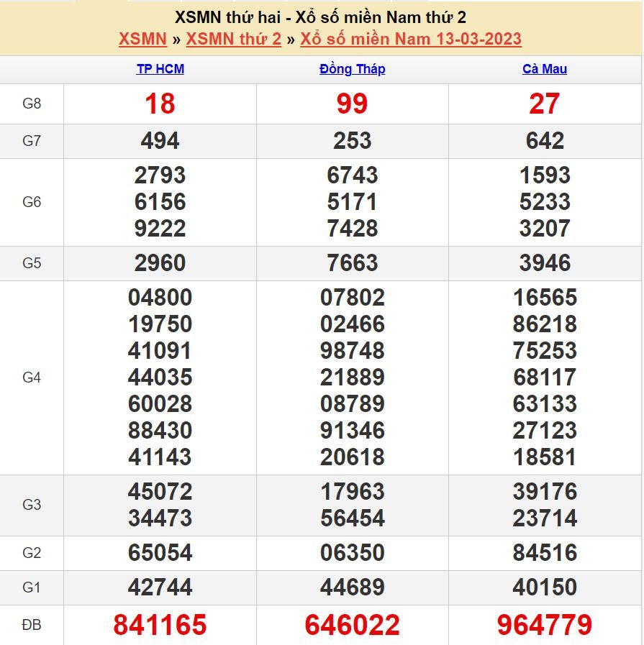Click the G2 number 65054

click(160, 553)
